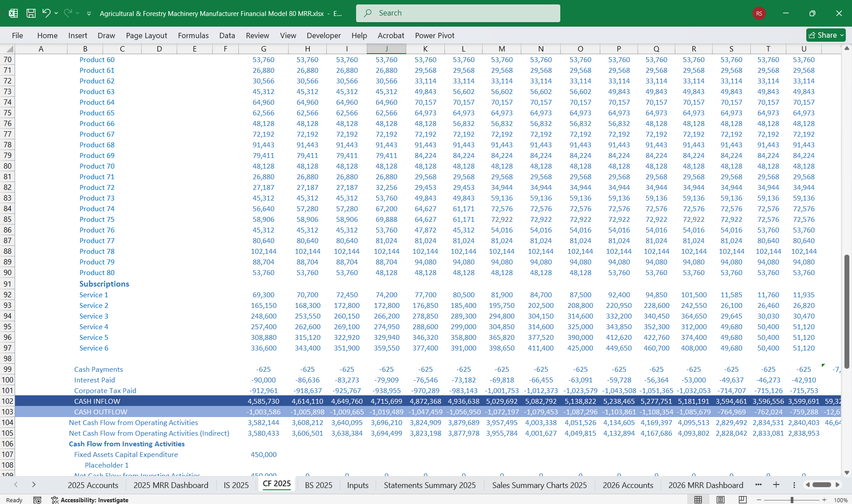Open the Acrobat ribbon tab
Screen dimensions: 852x504
[391, 35]
